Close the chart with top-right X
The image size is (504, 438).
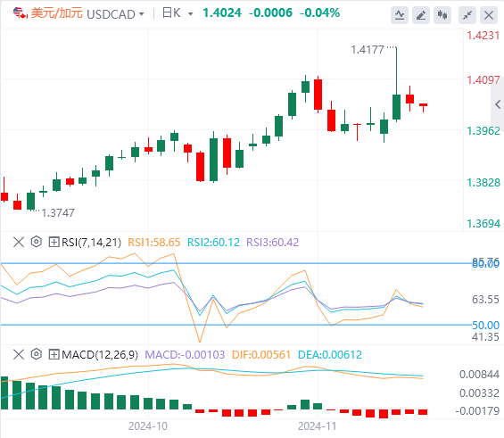coord(489,15)
